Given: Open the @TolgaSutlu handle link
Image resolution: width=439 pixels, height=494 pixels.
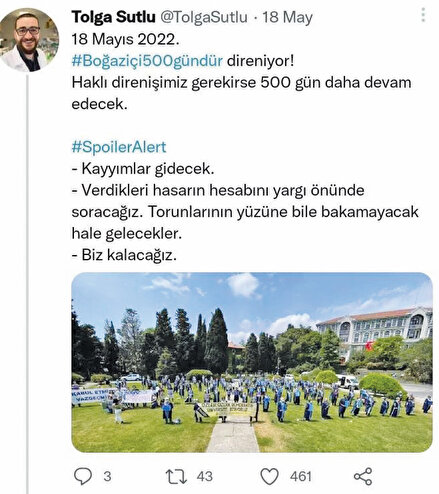Looking at the screenshot, I should coord(204,17).
